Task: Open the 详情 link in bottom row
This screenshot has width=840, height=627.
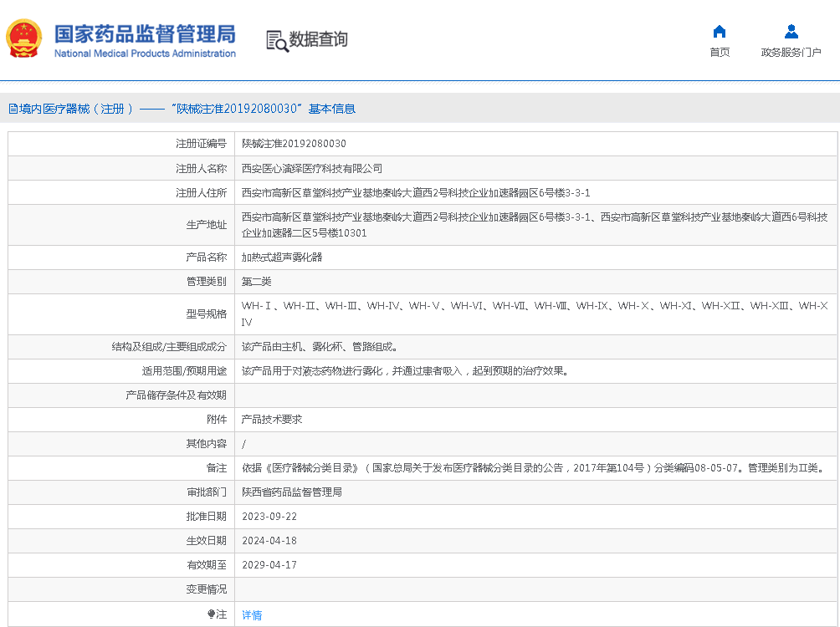Action: (x=252, y=614)
